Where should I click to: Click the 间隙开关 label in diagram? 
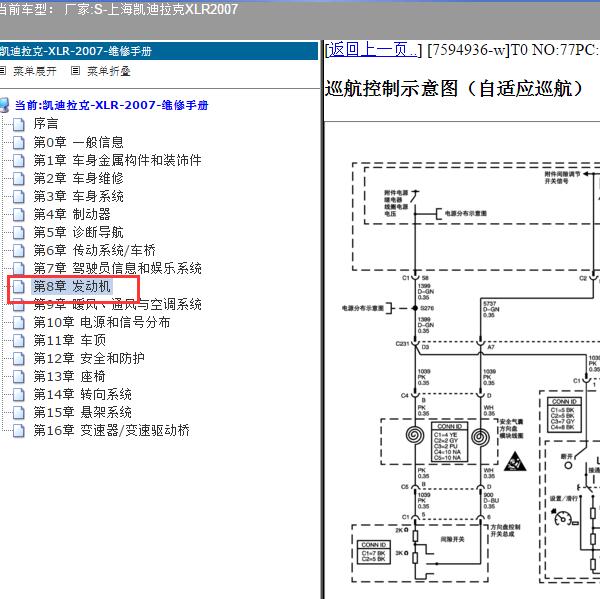(452, 539)
